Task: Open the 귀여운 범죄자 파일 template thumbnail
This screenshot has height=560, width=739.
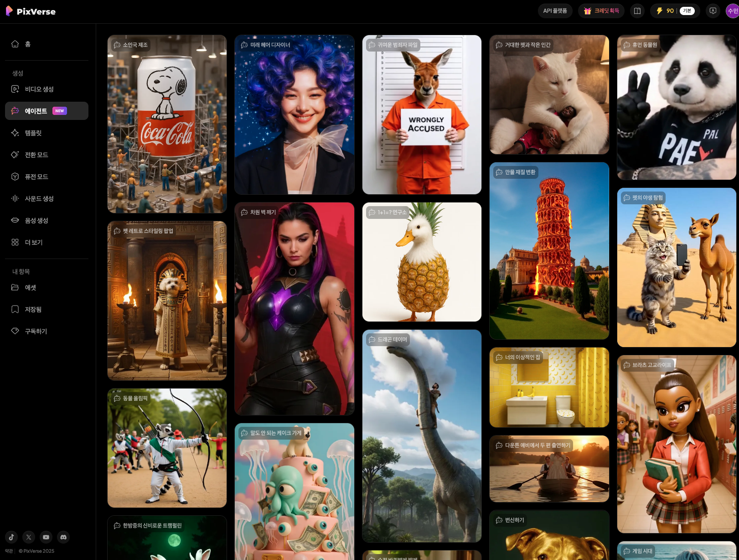Action: 422,114
